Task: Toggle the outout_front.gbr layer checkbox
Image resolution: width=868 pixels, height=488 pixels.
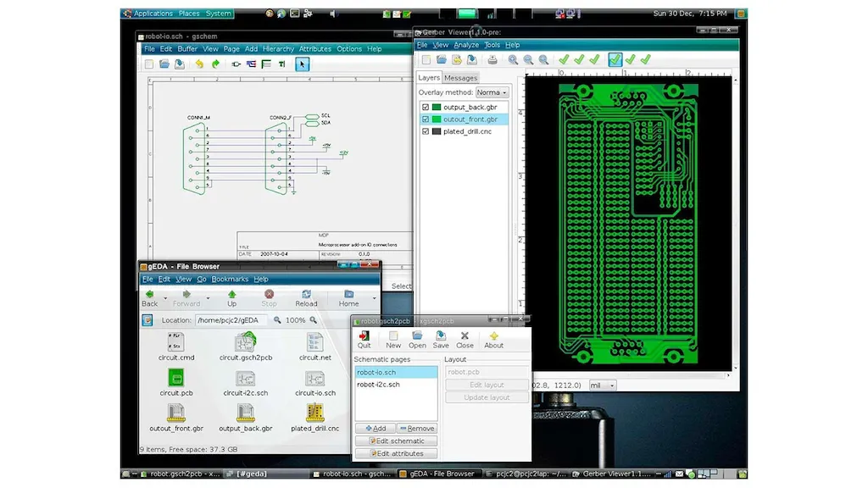Action: 426,119
